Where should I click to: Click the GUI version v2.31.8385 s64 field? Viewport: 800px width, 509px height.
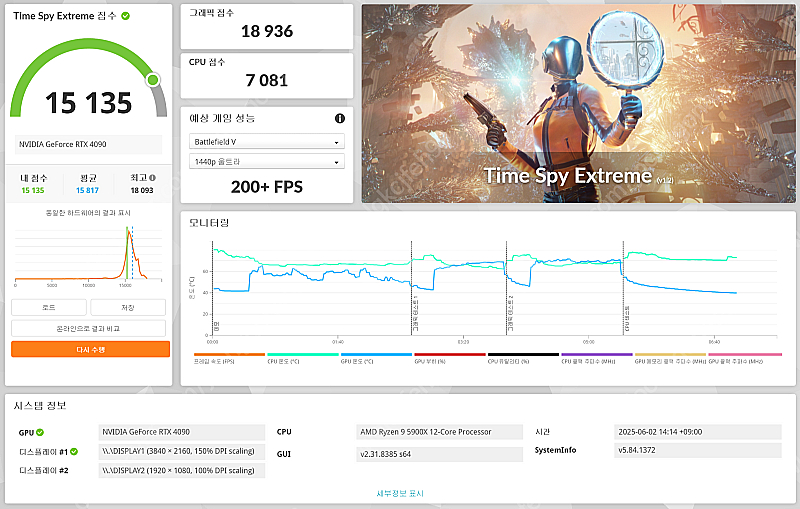pos(439,454)
